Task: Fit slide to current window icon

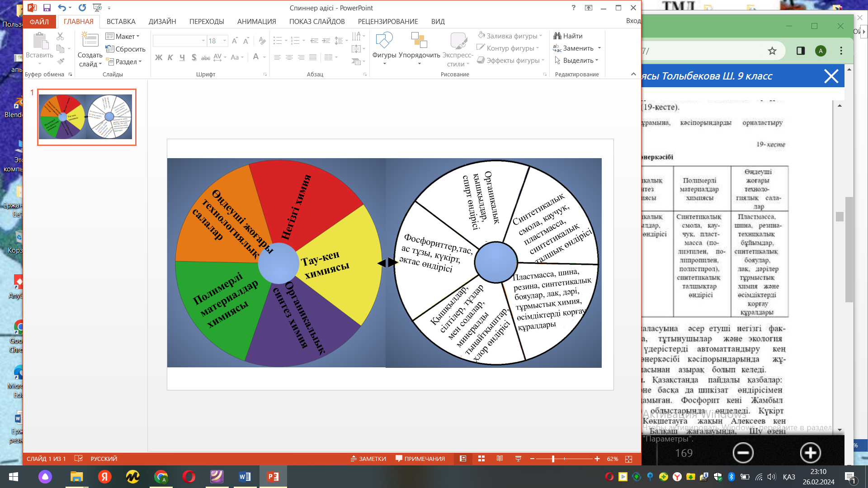Action: (628, 459)
